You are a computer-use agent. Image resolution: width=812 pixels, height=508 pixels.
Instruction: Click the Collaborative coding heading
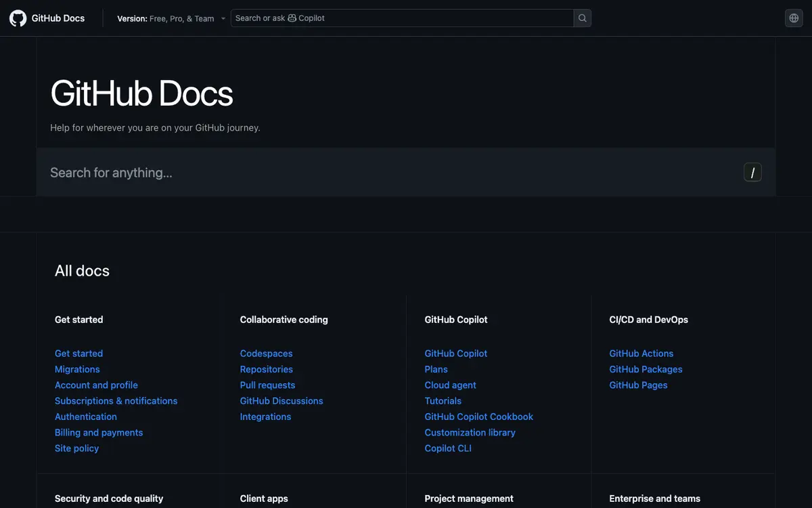click(284, 320)
